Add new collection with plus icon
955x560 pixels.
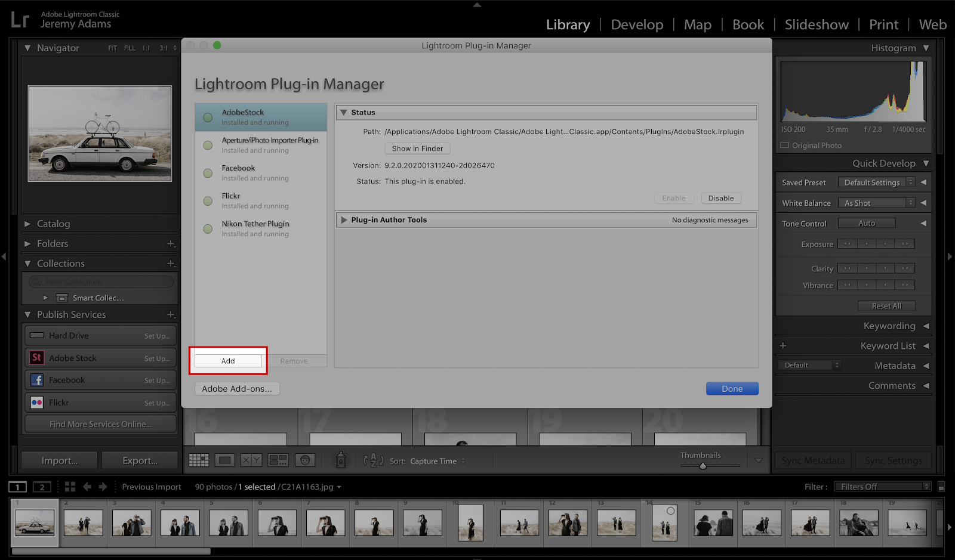tap(171, 263)
